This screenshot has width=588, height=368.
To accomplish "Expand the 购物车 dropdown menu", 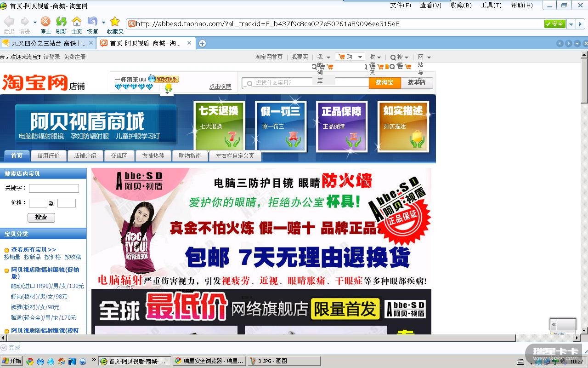I will (360, 57).
